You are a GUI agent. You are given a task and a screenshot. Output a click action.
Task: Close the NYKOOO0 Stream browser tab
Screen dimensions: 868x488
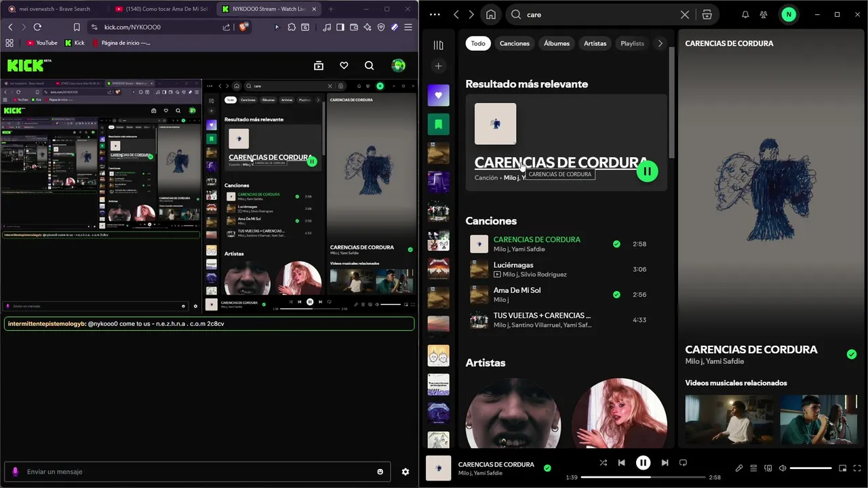pyautogui.click(x=315, y=9)
